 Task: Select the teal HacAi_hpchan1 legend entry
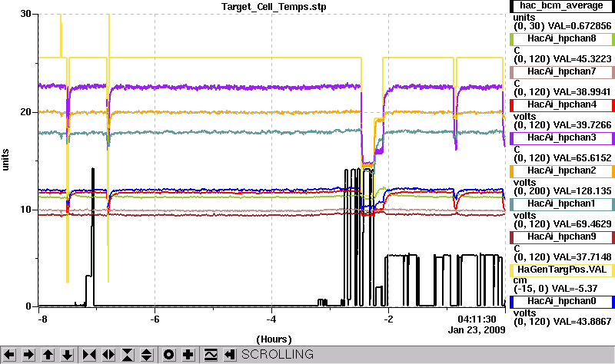[562, 204]
